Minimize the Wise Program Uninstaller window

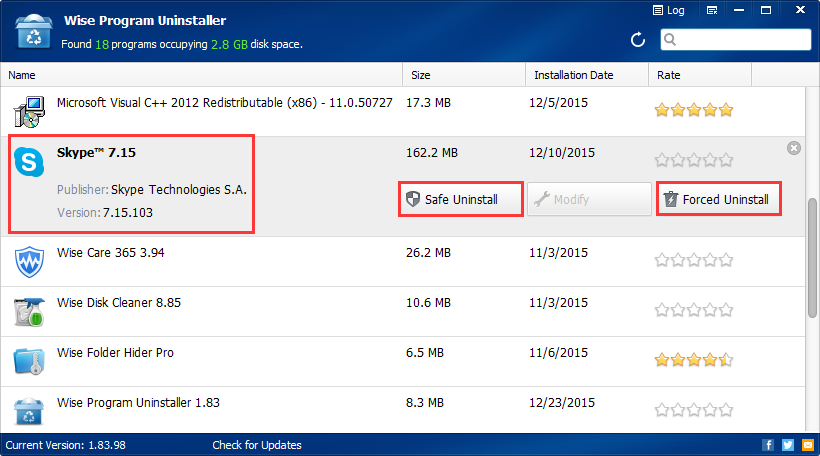(738, 10)
